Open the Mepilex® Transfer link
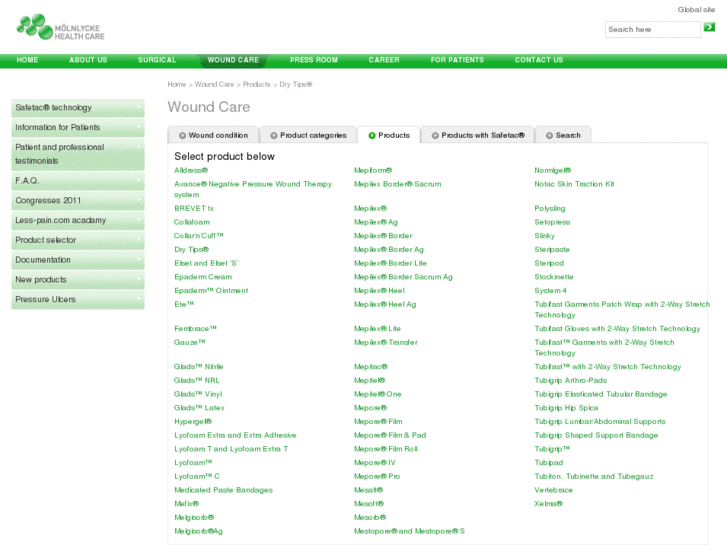Image resolution: width=727 pixels, height=545 pixels. [x=386, y=342]
